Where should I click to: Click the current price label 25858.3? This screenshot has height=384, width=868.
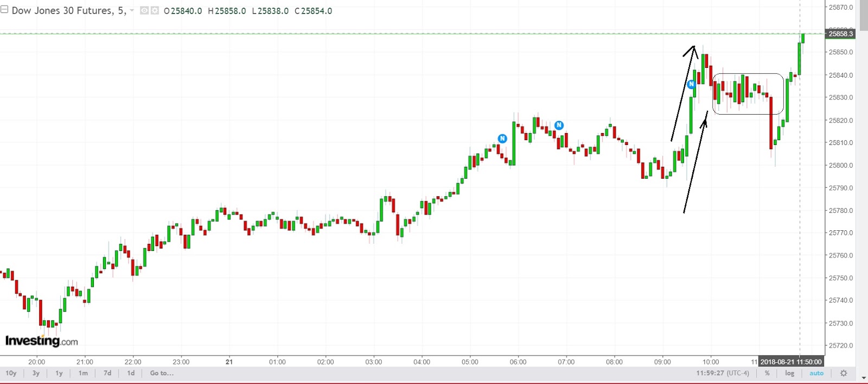click(x=841, y=34)
